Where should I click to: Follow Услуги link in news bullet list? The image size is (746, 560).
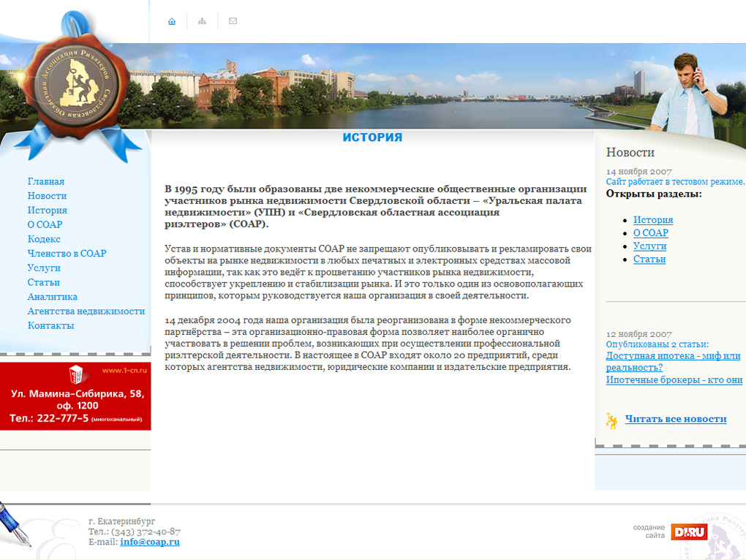click(650, 246)
